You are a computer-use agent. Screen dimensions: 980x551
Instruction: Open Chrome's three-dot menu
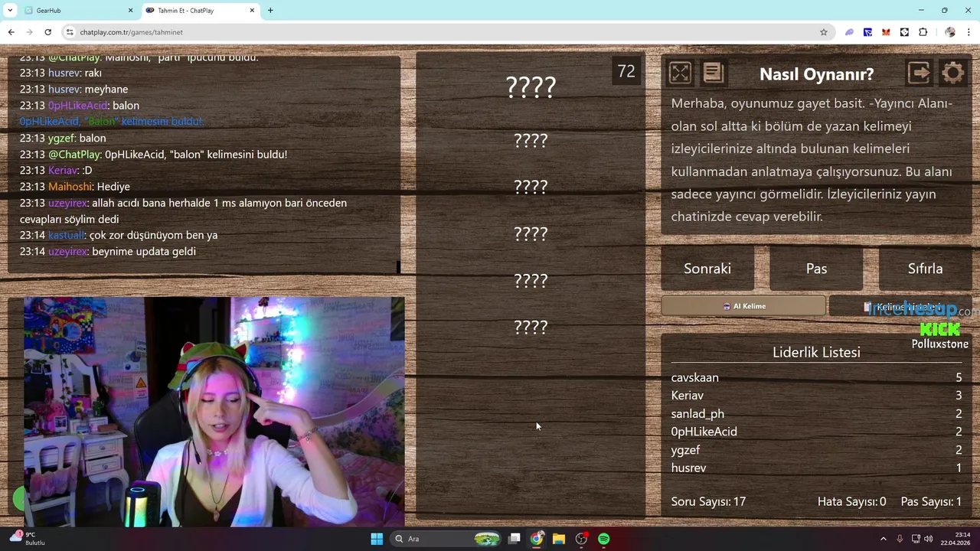(x=969, y=32)
